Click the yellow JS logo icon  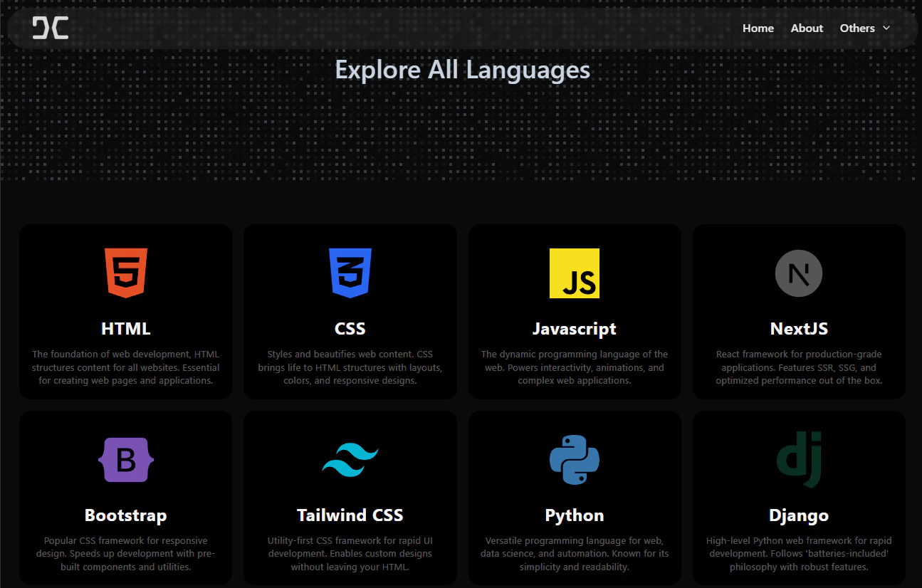pyautogui.click(x=575, y=273)
